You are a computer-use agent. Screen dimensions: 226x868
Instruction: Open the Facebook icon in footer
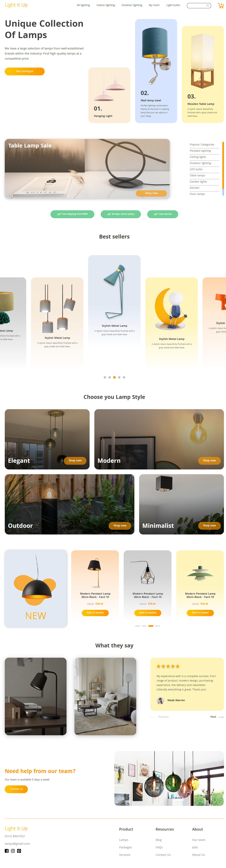[7, 851]
